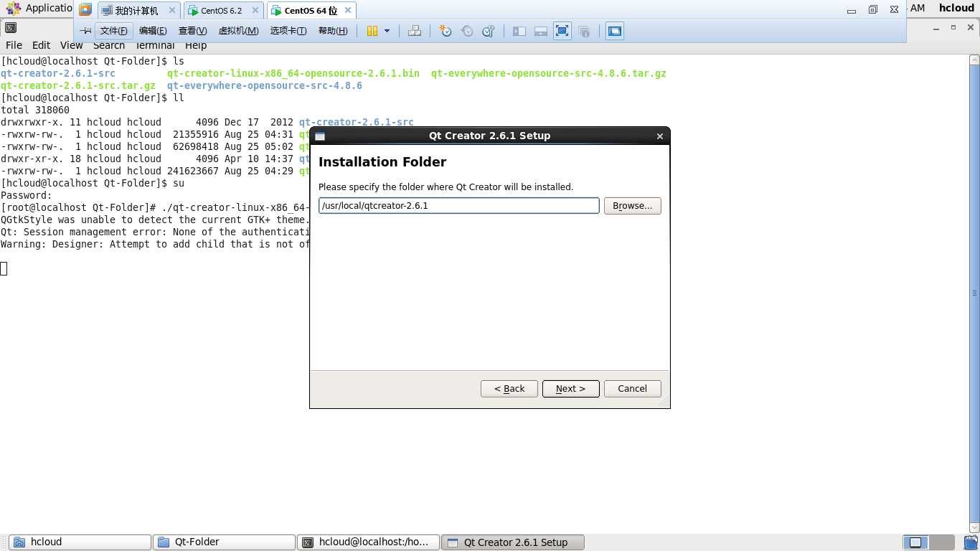
Task: Revert the VM to the previous snapshot
Action: click(x=467, y=31)
